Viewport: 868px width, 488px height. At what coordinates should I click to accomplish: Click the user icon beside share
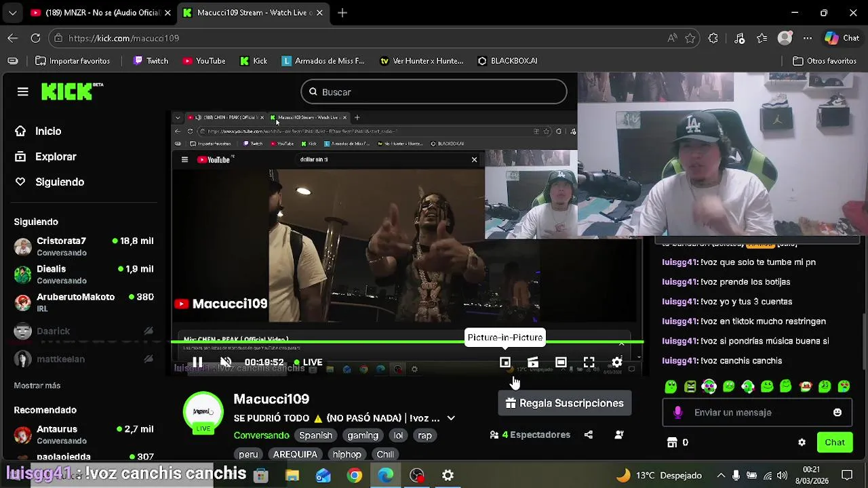tap(619, 434)
